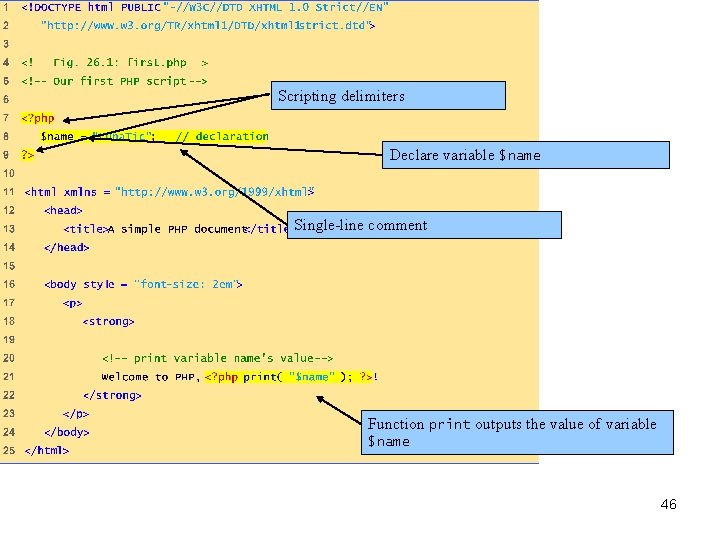Click the closing '</strong>' tag
720x540 pixels.
(112, 395)
